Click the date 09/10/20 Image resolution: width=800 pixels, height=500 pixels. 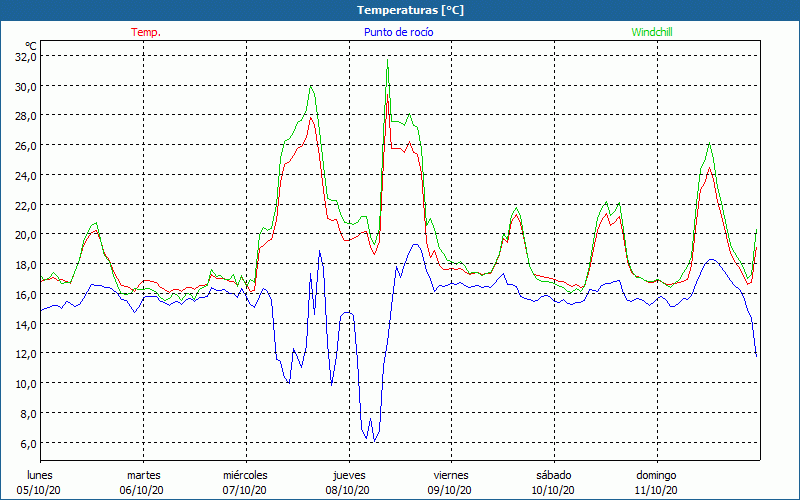[449, 490]
